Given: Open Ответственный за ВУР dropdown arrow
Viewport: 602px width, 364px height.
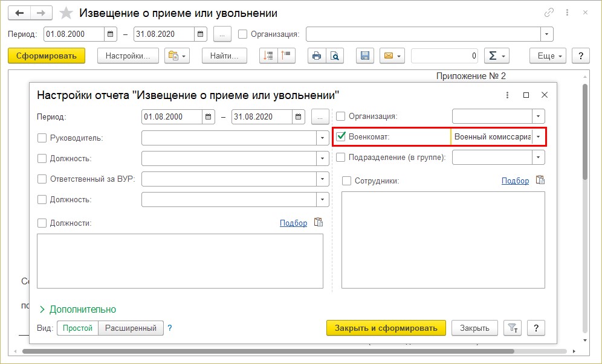Looking at the screenshot, I should (323, 179).
